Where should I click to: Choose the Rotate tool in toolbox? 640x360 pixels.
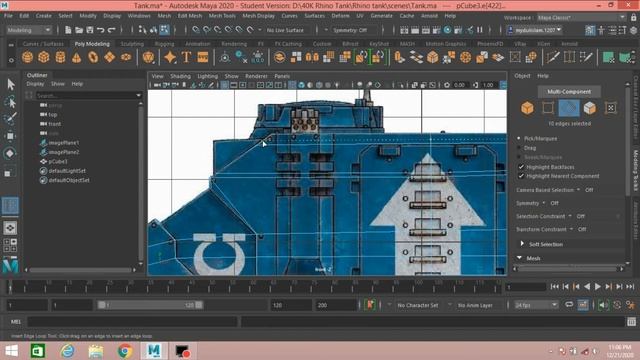(10, 153)
